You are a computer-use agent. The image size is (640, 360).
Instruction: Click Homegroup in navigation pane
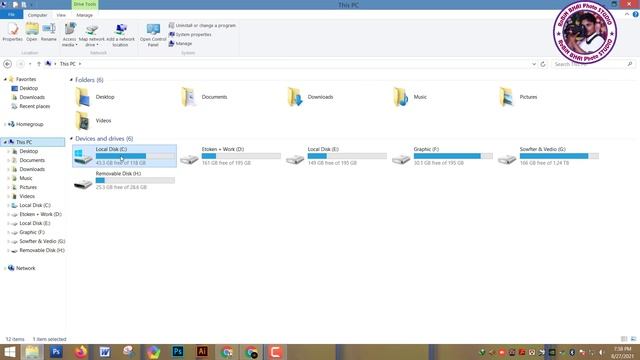point(29,124)
